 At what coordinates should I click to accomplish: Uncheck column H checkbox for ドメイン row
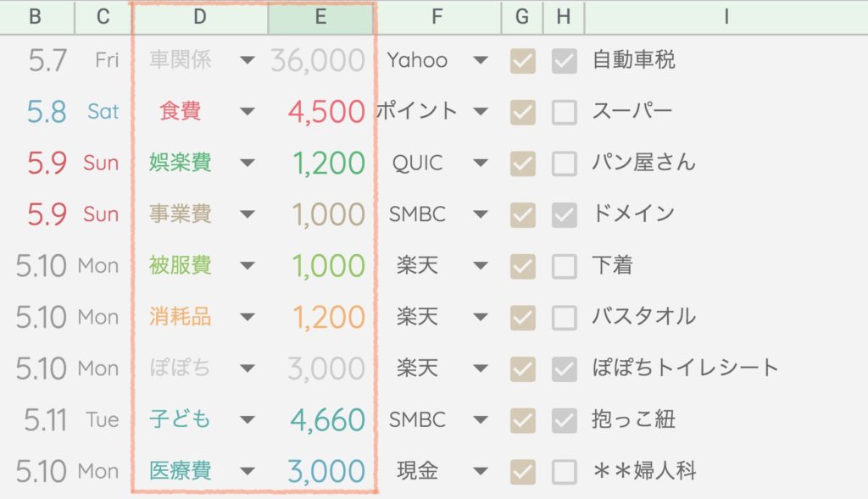[564, 215]
